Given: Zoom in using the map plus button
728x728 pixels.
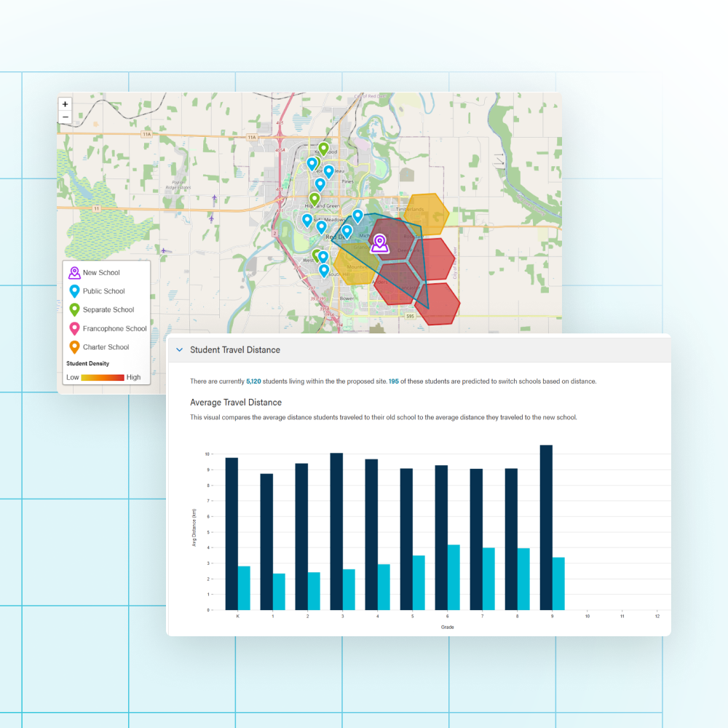Looking at the screenshot, I should coord(65,103).
